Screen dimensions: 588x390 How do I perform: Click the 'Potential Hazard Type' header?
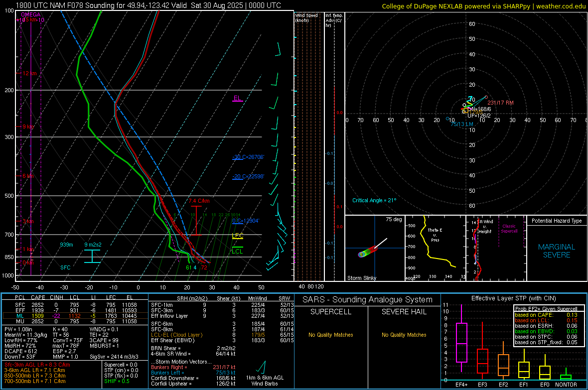pos(557,221)
